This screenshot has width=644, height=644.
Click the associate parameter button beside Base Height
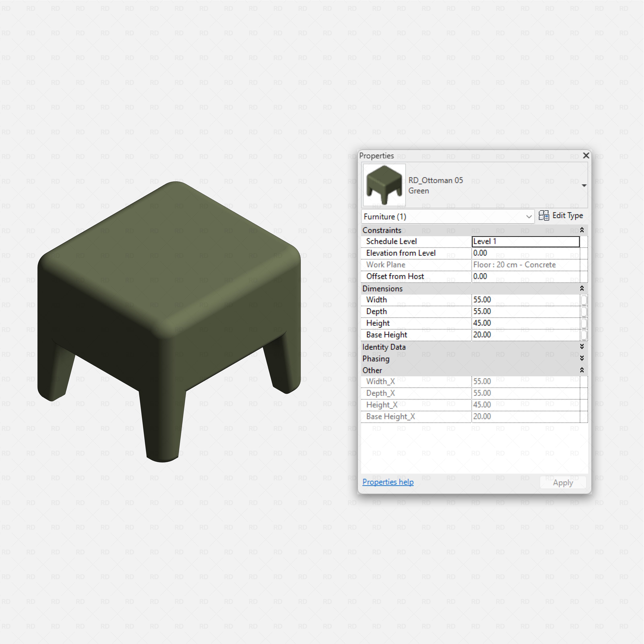(584, 335)
